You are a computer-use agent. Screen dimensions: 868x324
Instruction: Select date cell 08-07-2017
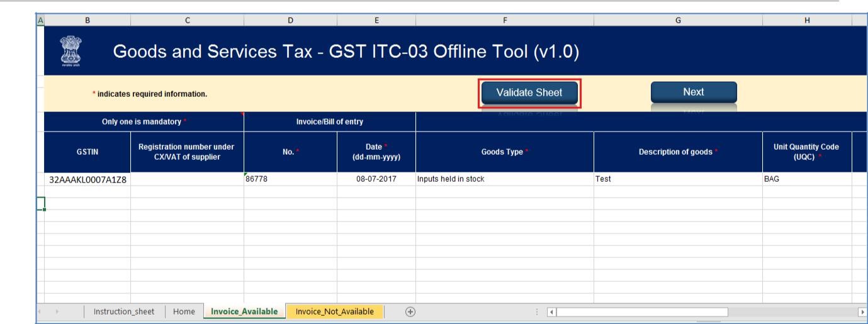(x=376, y=179)
